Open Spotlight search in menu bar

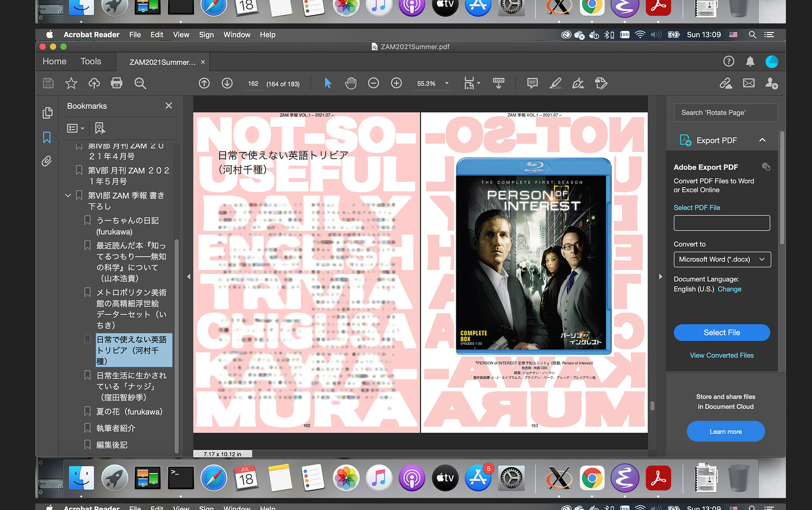(x=752, y=34)
